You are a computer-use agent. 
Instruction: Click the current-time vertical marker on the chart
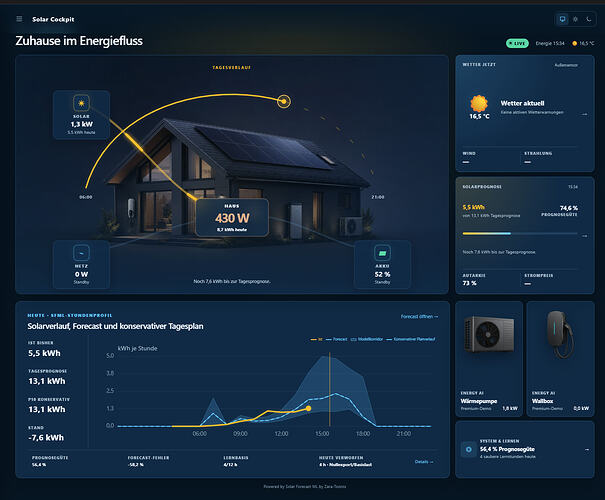330,389
